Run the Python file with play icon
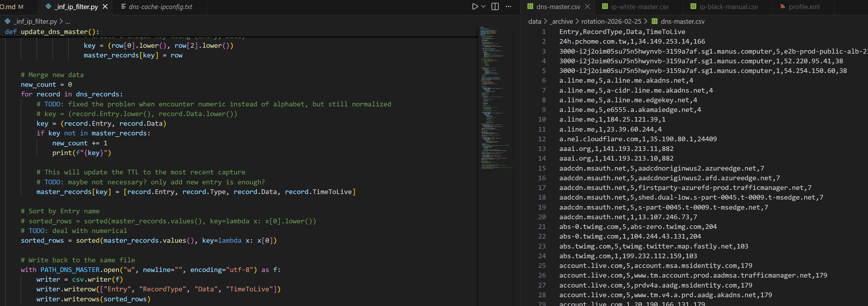 [x=475, y=6]
